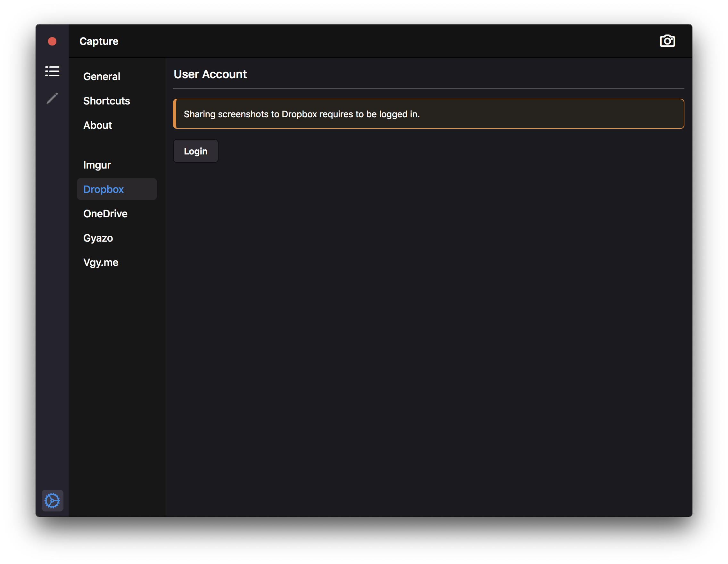The height and width of the screenshot is (564, 728).
Task: Click the Capture window title
Action: 99,41
